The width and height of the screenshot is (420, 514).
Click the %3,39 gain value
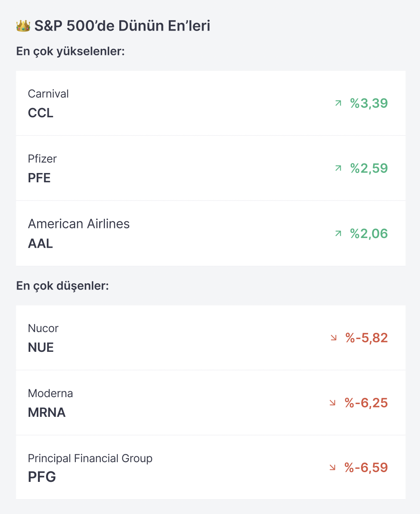(369, 103)
